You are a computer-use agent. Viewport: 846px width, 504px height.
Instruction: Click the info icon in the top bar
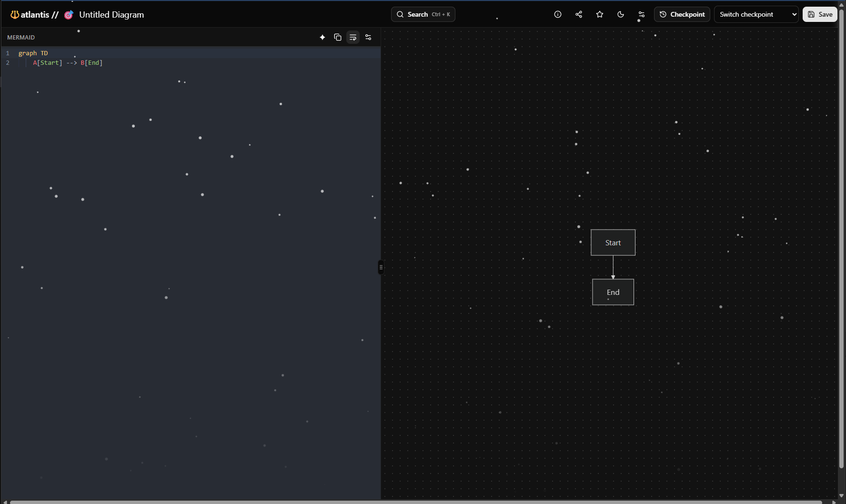click(558, 14)
